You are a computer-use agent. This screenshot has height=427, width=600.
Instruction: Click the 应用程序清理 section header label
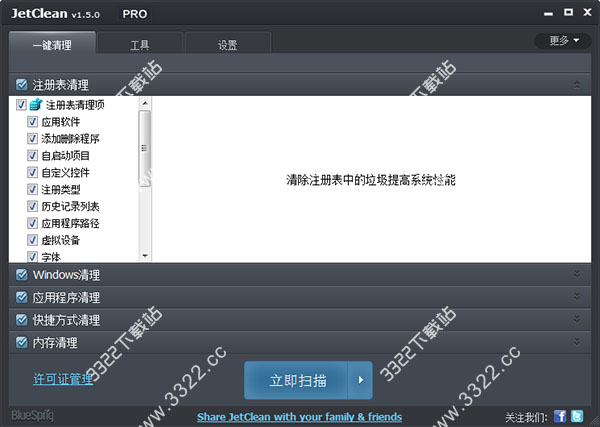66,297
